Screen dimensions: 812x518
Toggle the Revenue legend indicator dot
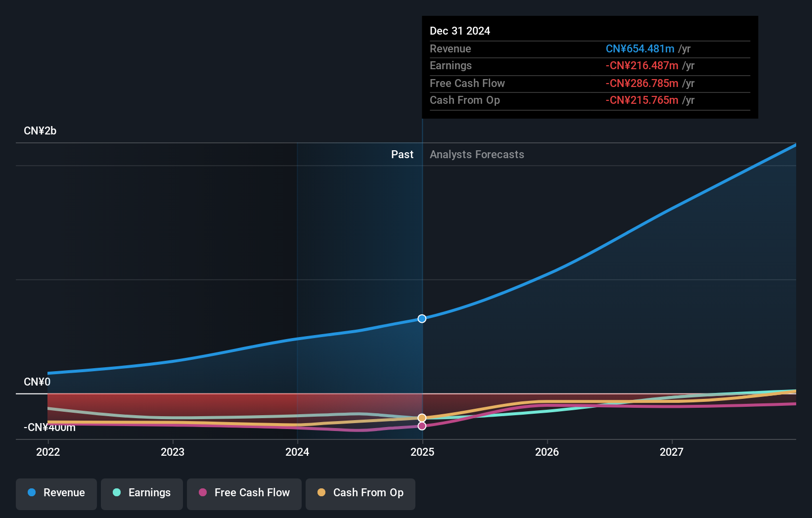click(x=33, y=493)
